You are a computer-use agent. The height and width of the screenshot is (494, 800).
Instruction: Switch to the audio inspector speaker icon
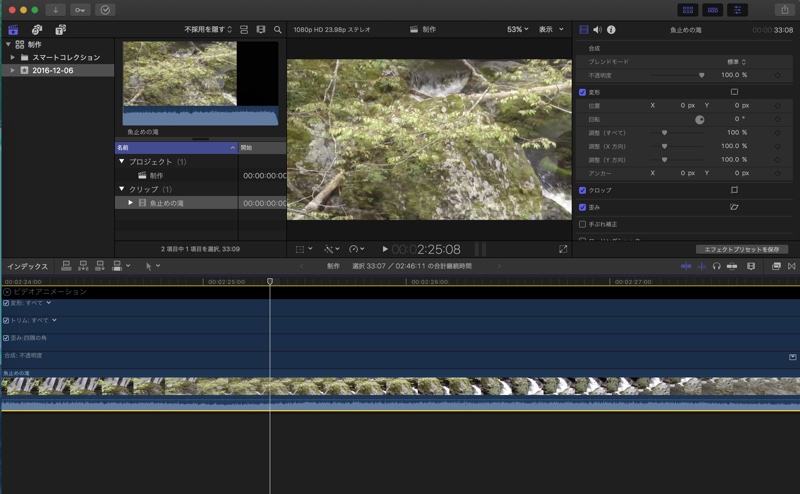(x=597, y=30)
